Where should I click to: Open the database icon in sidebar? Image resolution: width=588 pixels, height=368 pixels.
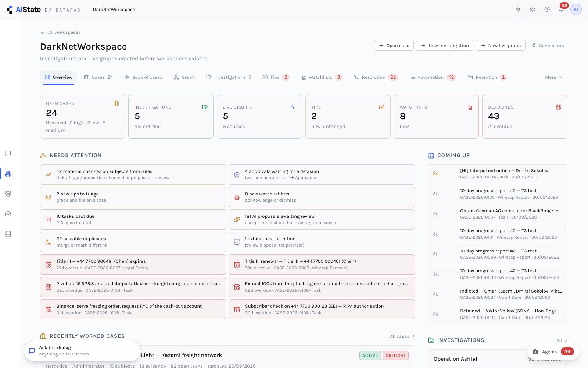coord(8,234)
